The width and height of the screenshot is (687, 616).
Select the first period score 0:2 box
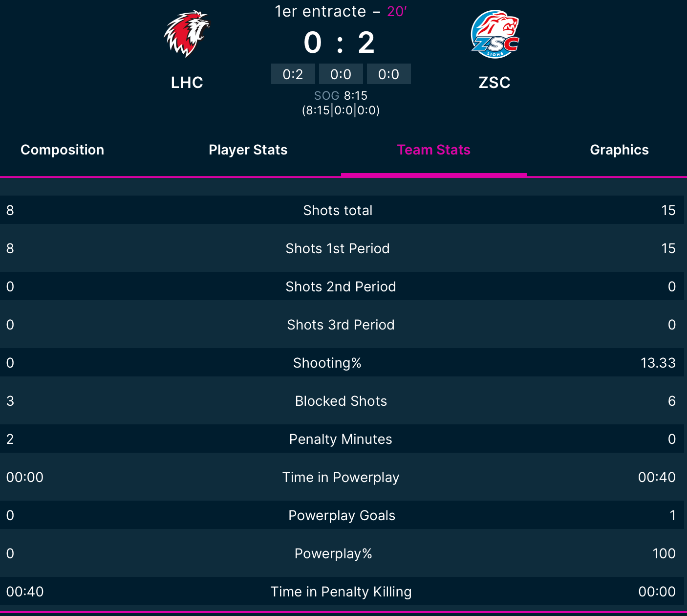tap(293, 74)
